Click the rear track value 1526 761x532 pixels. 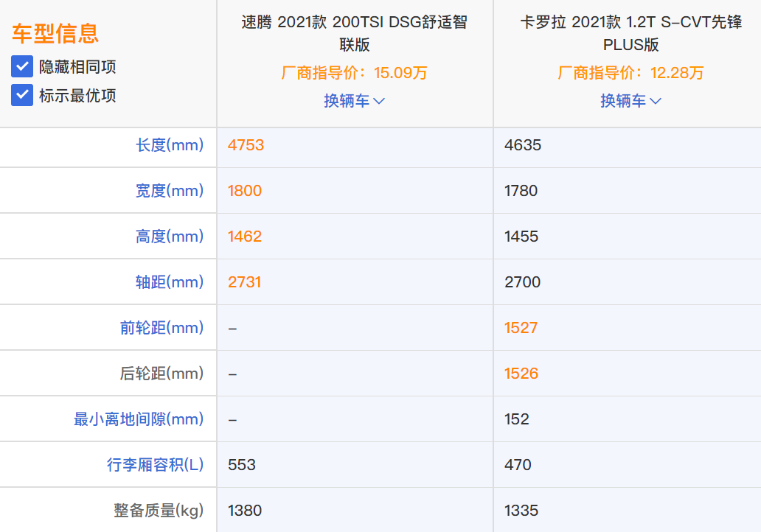pos(521,374)
